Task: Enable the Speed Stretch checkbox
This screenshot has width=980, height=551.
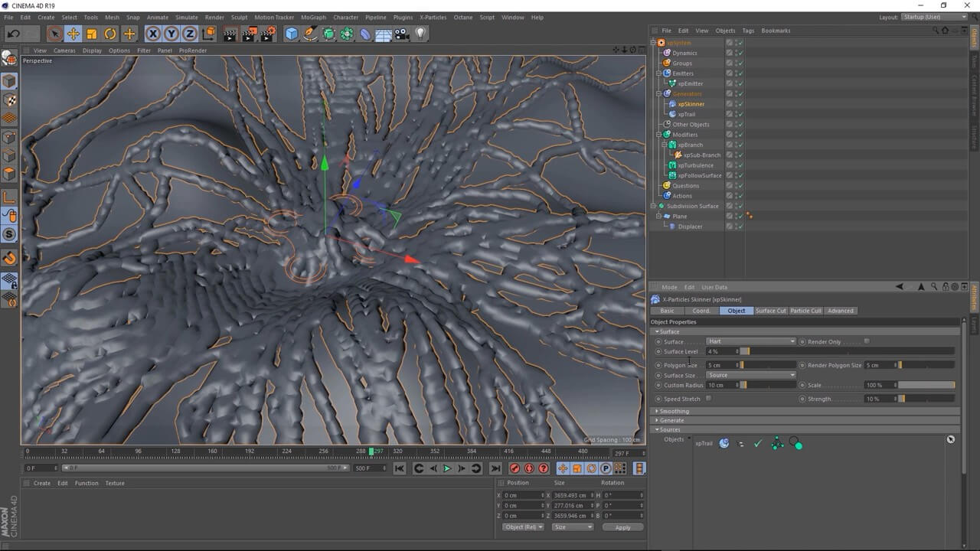Action: click(x=708, y=399)
